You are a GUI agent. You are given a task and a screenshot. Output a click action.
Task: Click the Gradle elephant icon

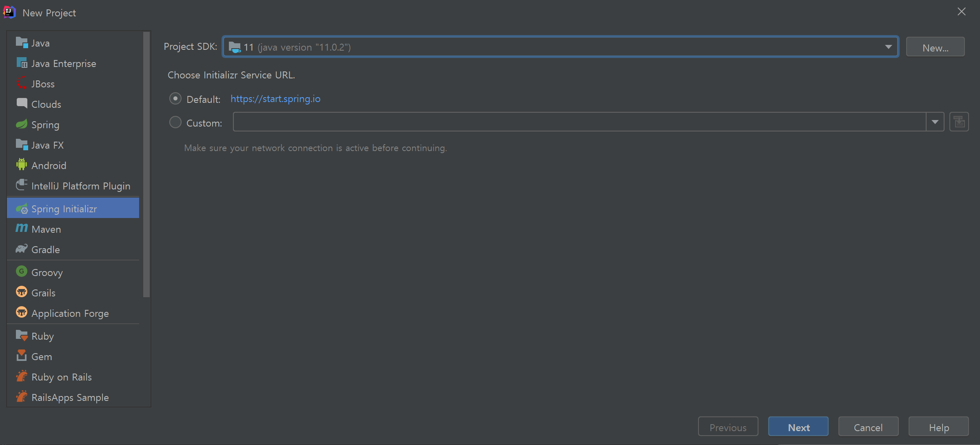coord(21,249)
